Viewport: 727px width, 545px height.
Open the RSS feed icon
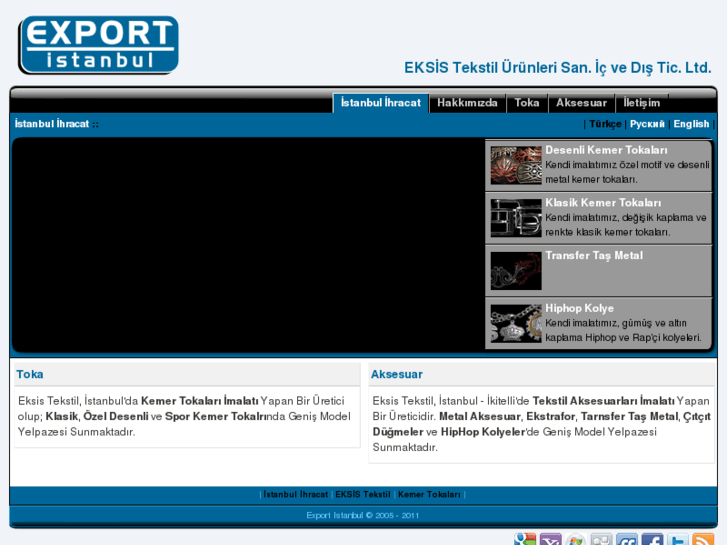pyautogui.click(x=703, y=539)
